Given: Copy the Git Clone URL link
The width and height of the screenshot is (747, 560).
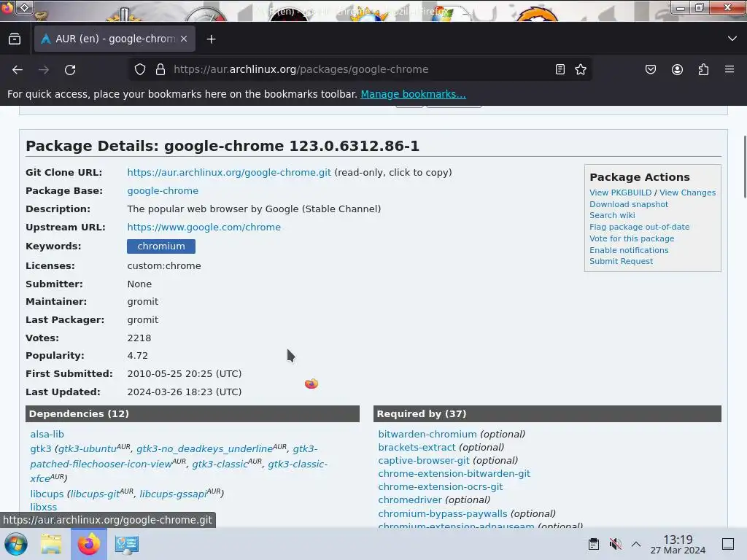Looking at the screenshot, I should click(228, 172).
